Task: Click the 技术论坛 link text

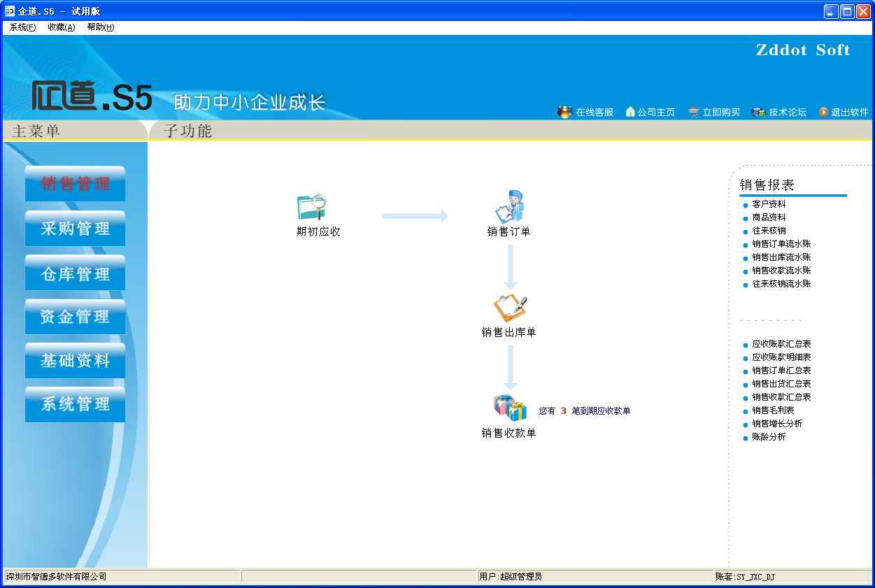Action: coord(788,112)
